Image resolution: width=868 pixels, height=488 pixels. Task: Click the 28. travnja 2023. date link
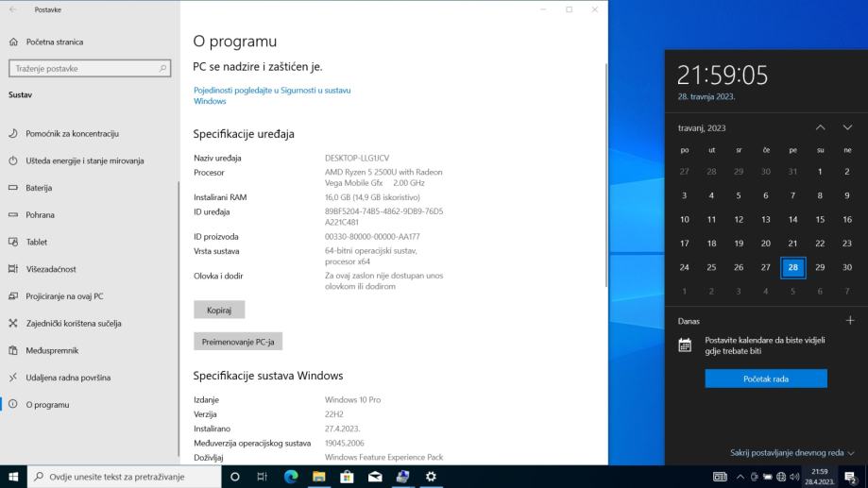706,97
